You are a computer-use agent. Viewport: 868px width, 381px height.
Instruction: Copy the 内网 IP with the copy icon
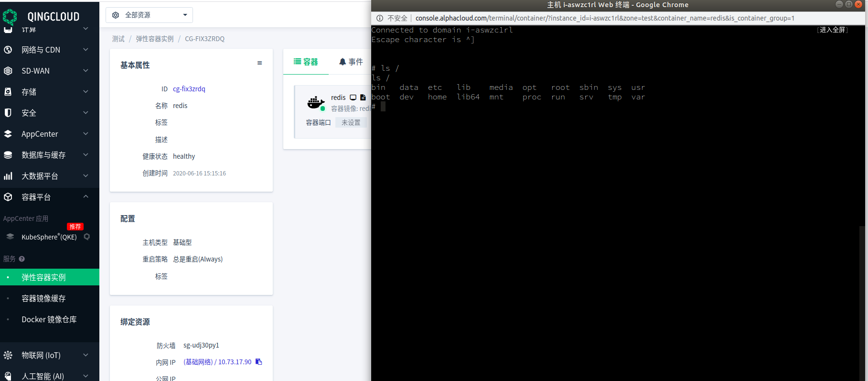tap(258, 362)
